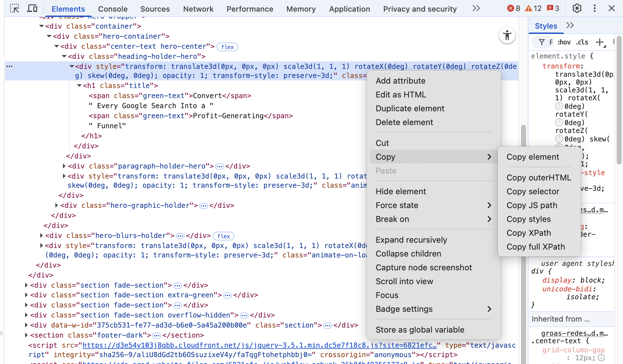Click the accessibility figure floating button
The width and height of the screenshot is (623, 364).
click(507, 35)
